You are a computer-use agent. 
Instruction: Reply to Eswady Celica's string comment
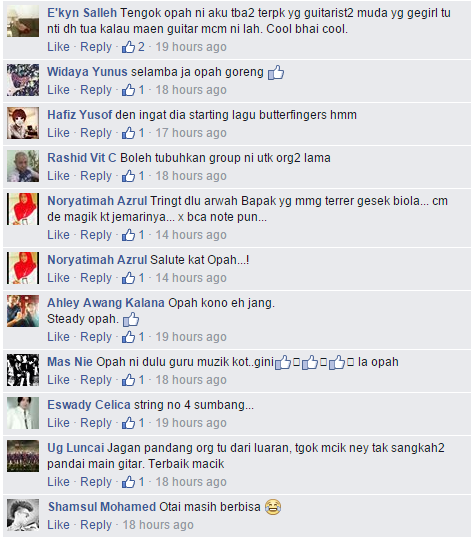(x=96, y=423)
